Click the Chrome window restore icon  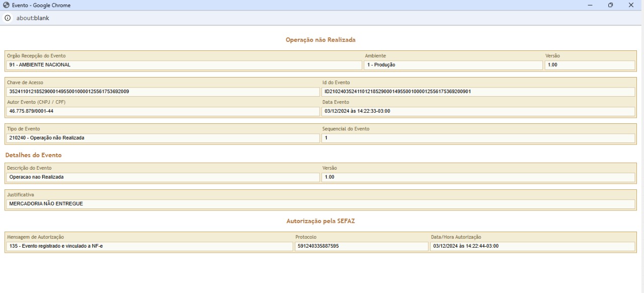coord(610,5)
